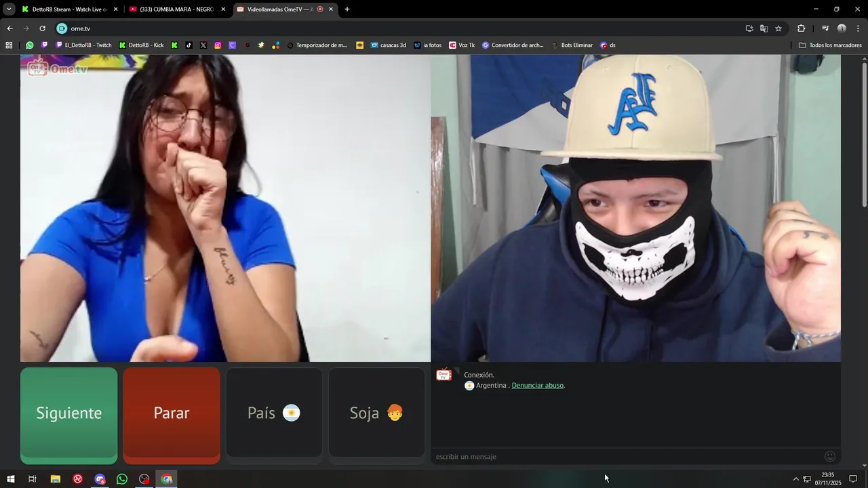Image resolution: width=868 pixels, height=488 pixels.
Task: Open the Bots Eliminar bookmark
Action: point(572,45)
